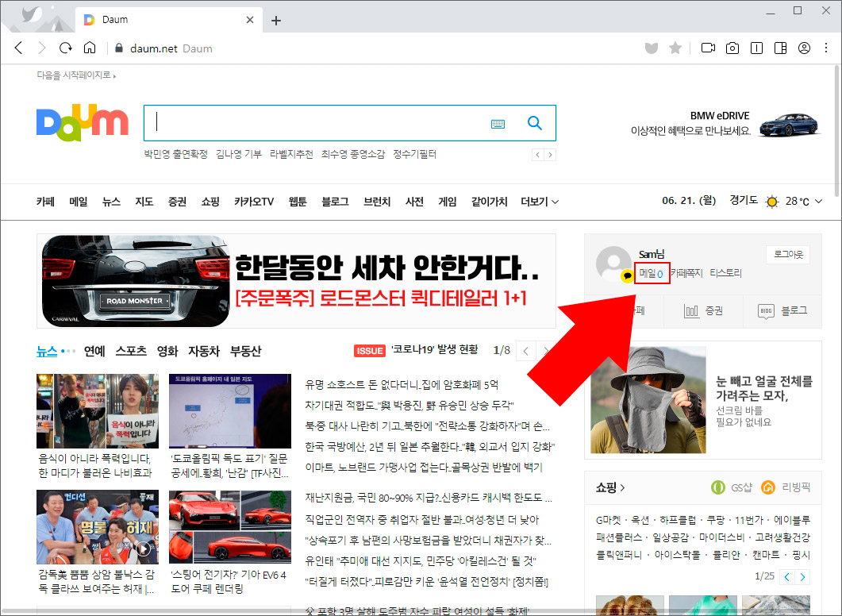
Task: Click the 로그아웃 button
Action: click(788, 255)
